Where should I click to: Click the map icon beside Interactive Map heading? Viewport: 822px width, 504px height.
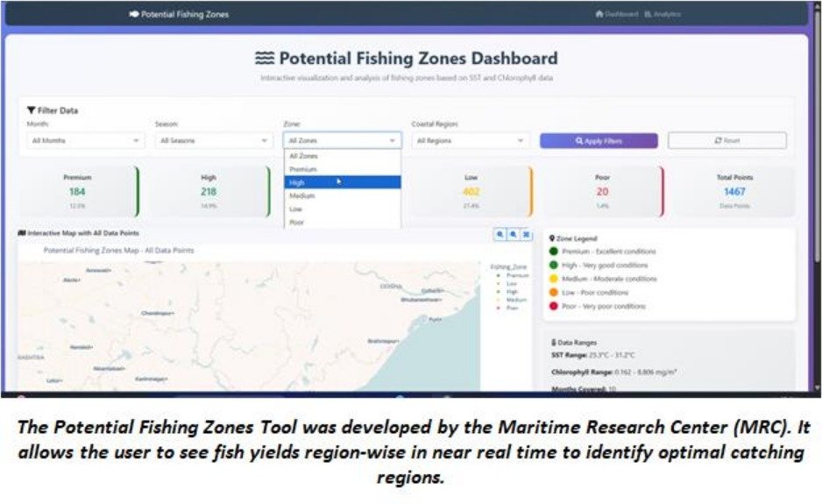(x=22, y=233)
